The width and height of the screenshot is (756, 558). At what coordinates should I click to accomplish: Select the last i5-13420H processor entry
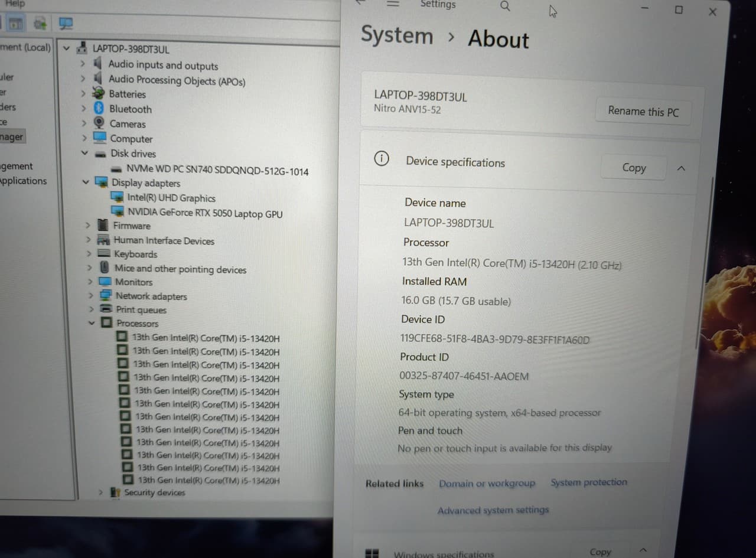(208, 480)
